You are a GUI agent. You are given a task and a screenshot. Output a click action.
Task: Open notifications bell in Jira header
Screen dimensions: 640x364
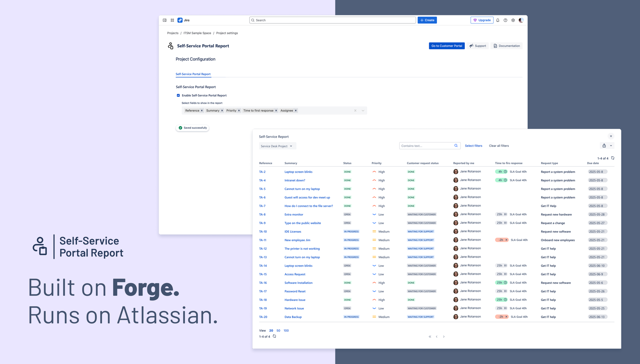pos(498,20)
